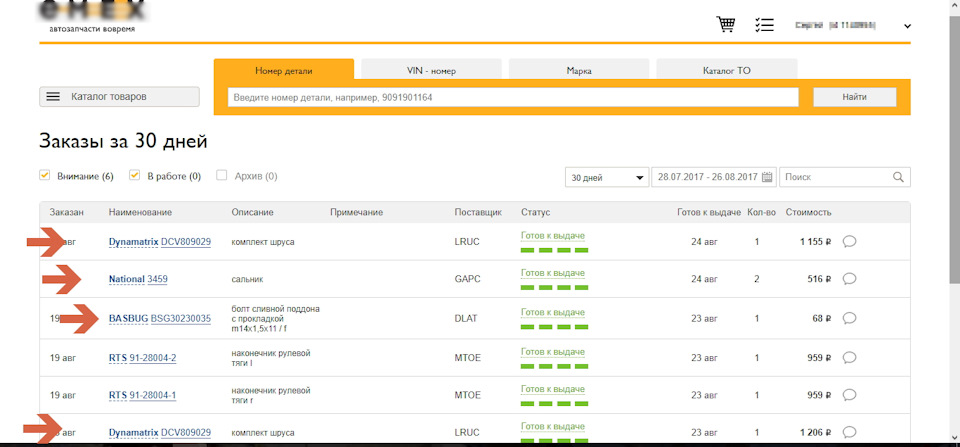This screenshot has height=447, width=960.
Task: Open RTS brand link for 91-28004-2
Action: tap(118, 358)
